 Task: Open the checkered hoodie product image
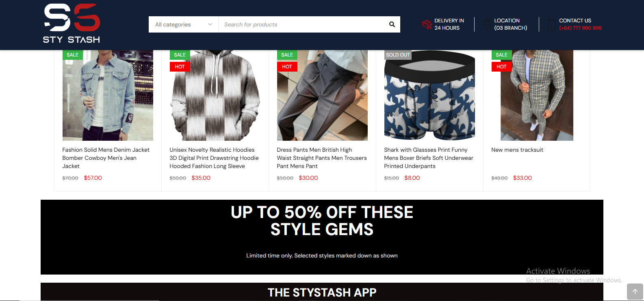click(x=215, y=96)
